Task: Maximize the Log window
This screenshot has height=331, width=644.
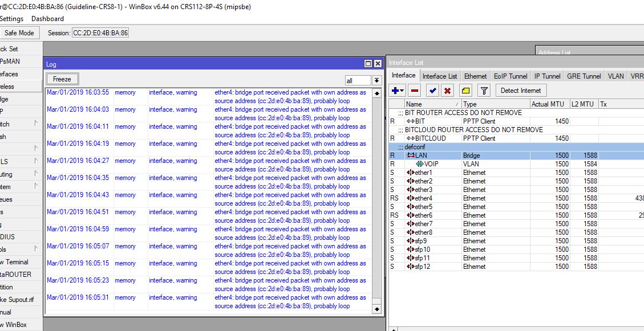Action: 368,64
